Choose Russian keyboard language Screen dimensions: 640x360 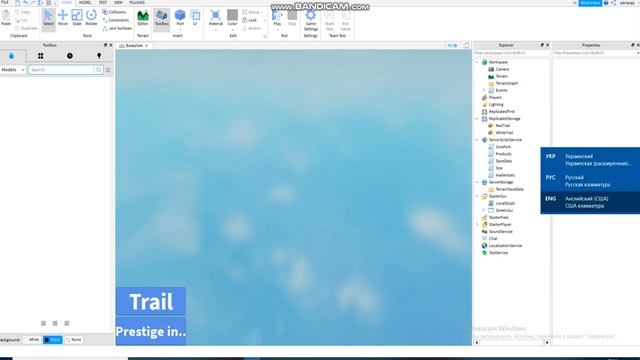590,181
